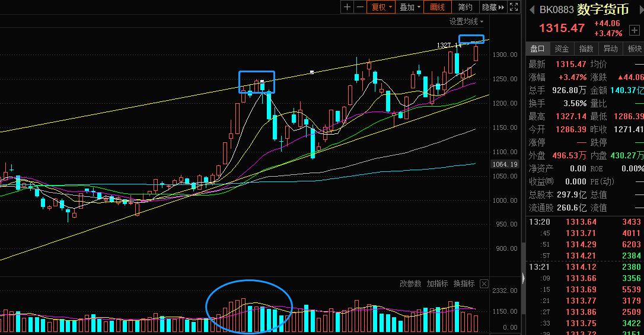Select the BK0883 数字货币 title

pyautogui.click(x=584, y=9)
